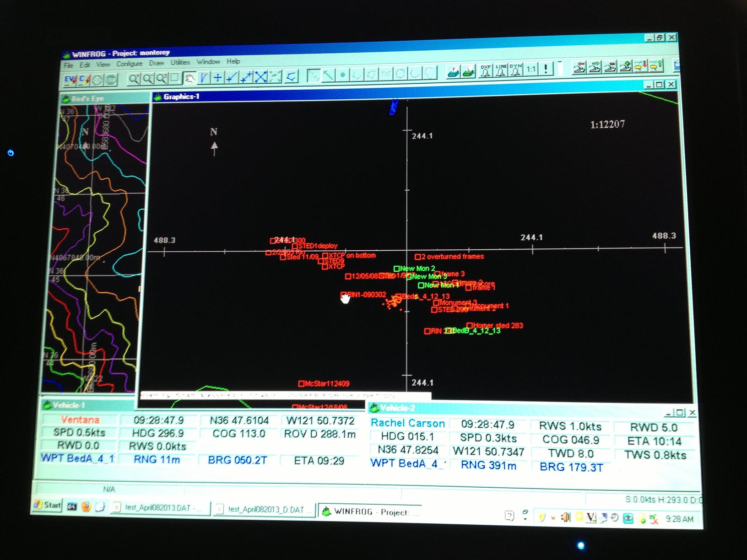This screenshot has width=747, height=560.
Task: Click the green plus vessel icon
Action: coord(626,67)
